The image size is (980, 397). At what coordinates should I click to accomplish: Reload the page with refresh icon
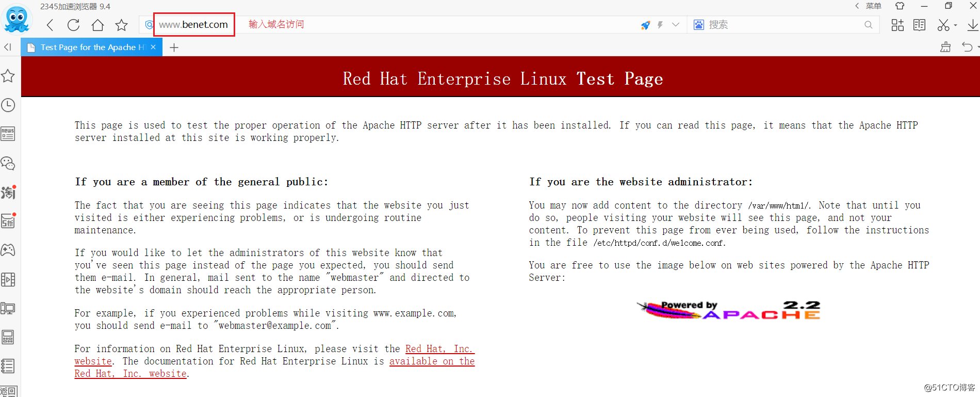(x=74, y=25)
